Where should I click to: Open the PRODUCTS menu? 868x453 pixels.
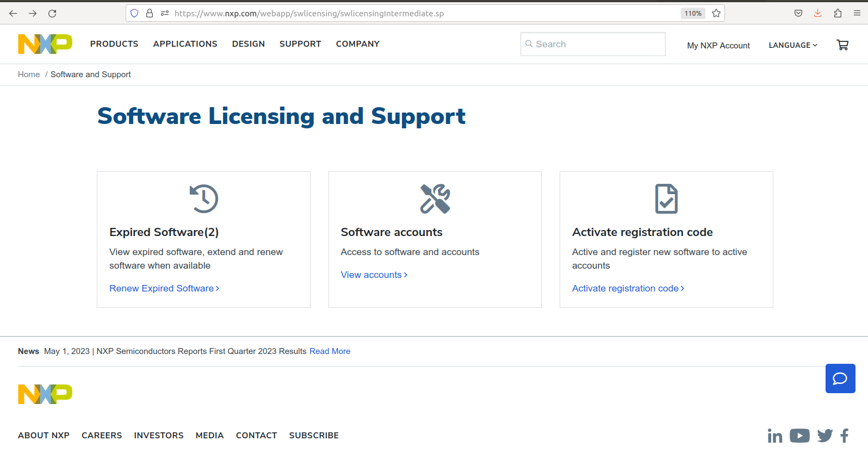click(114, 44)
